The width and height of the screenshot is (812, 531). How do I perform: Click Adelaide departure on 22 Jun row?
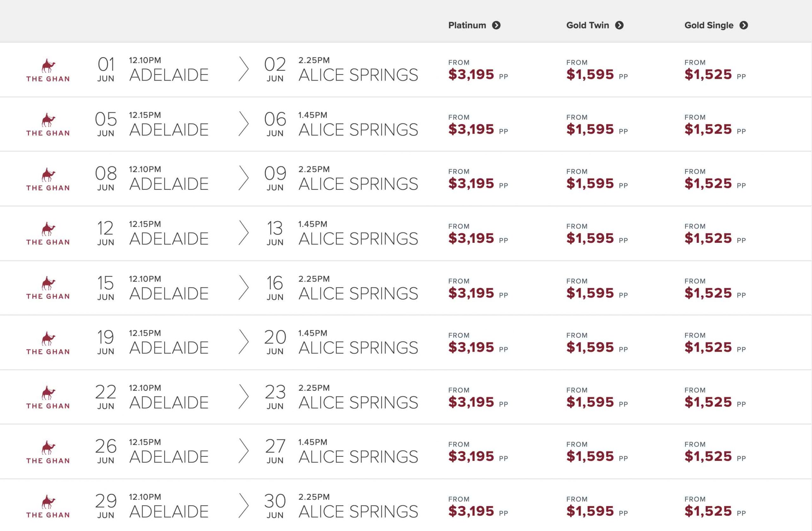click(x=169, y=402)
